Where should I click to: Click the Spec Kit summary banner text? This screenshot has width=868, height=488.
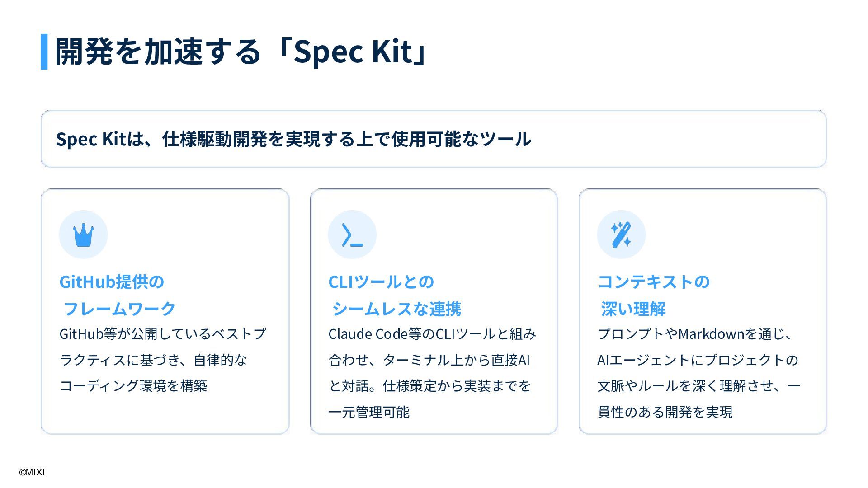pyautogui.click(x=293, y=139)
